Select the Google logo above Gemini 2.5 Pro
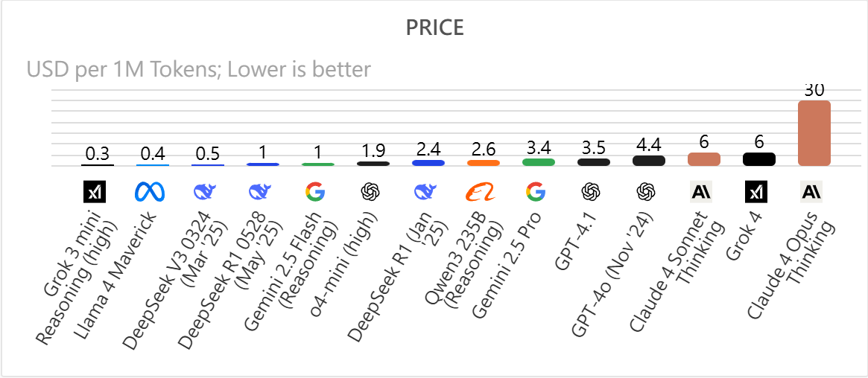This screenshot has width=868, height=378. point(536,192)
